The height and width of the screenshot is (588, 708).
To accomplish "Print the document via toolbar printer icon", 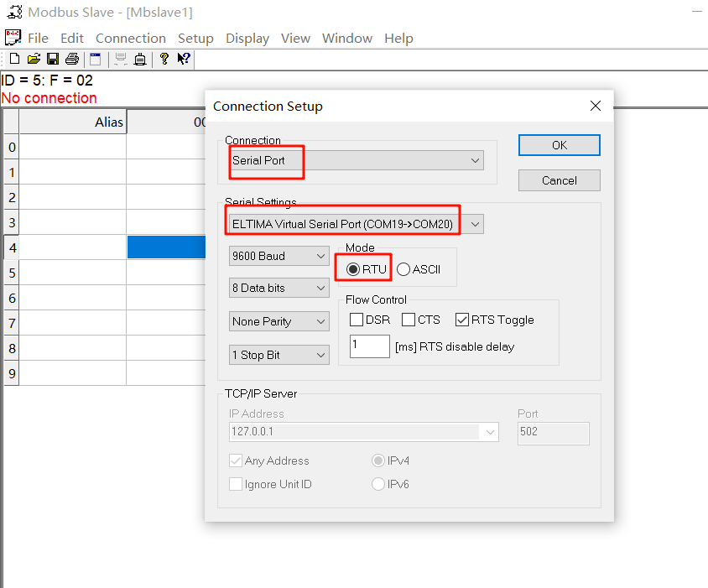I will pos(73,59).
